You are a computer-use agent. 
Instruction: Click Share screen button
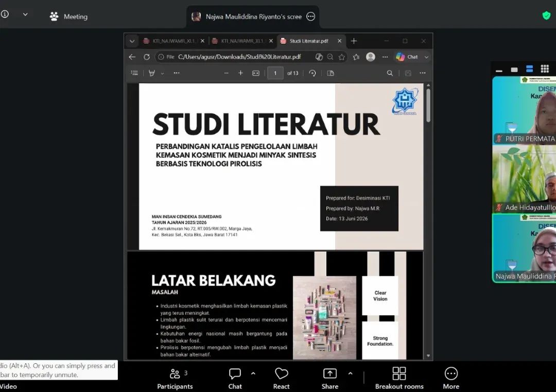point(330,379)
